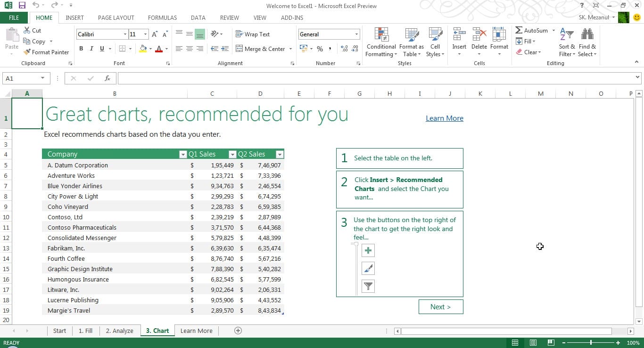Click Increase Decimal icon
The height and width of the screenshot is (348, 644).
tap(344, 49)
